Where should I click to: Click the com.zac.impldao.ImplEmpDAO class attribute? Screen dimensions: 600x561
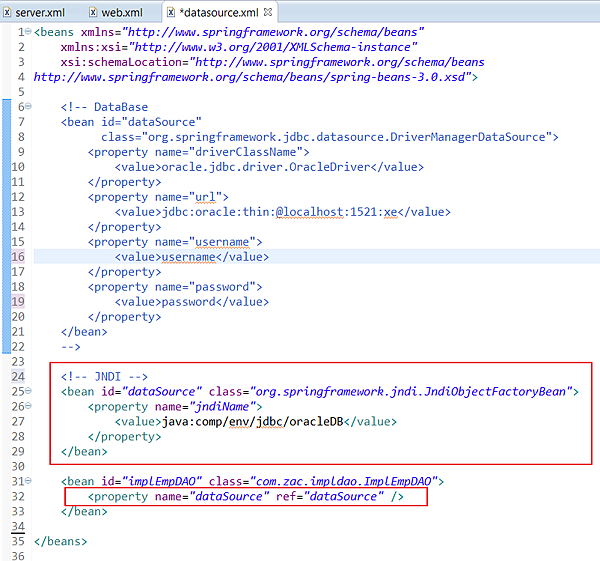click(323, 482)
